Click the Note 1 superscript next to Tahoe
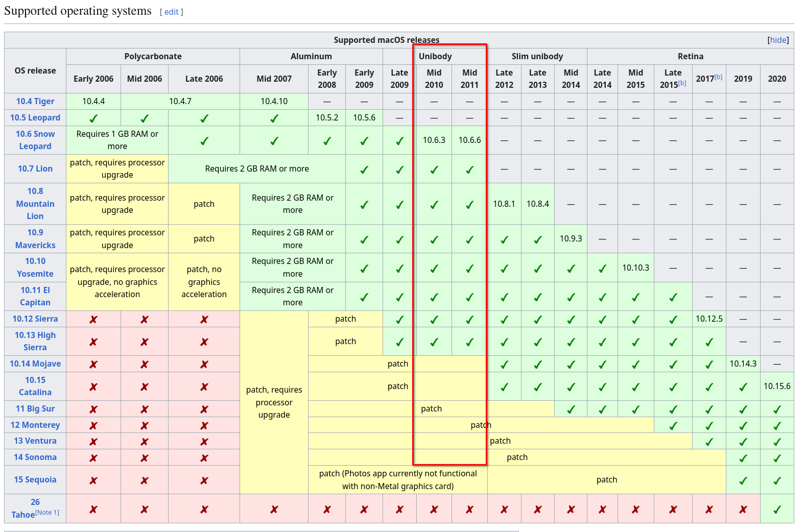Screen dimensions: 804x532 [48, 512]
